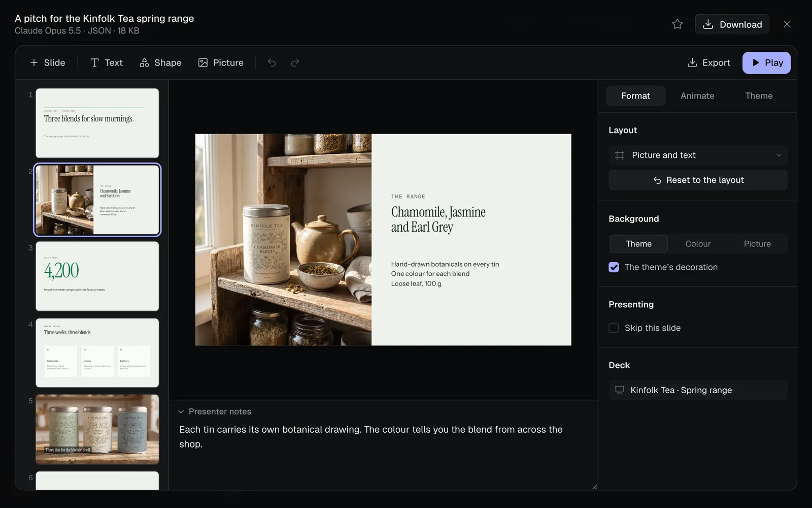The height and width of the screenshot is (508, 812).
Task: Click Reset to the layout
Action: (698, 180)
